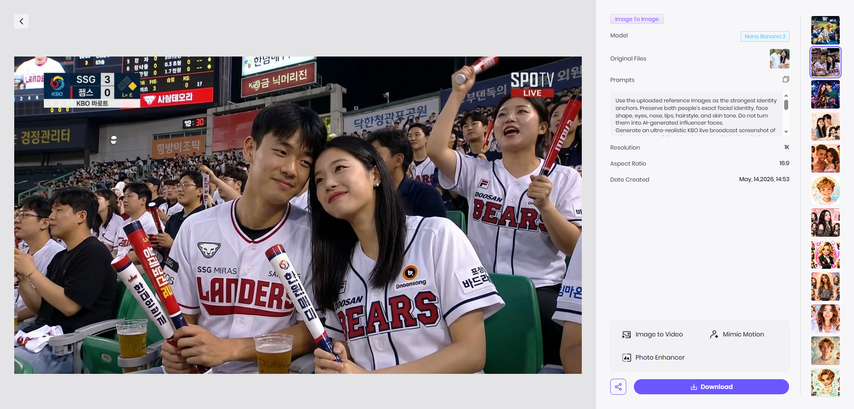Go back using the left chevron button
The width and height of the screenshot is (854, 409).
click(21, 21)
